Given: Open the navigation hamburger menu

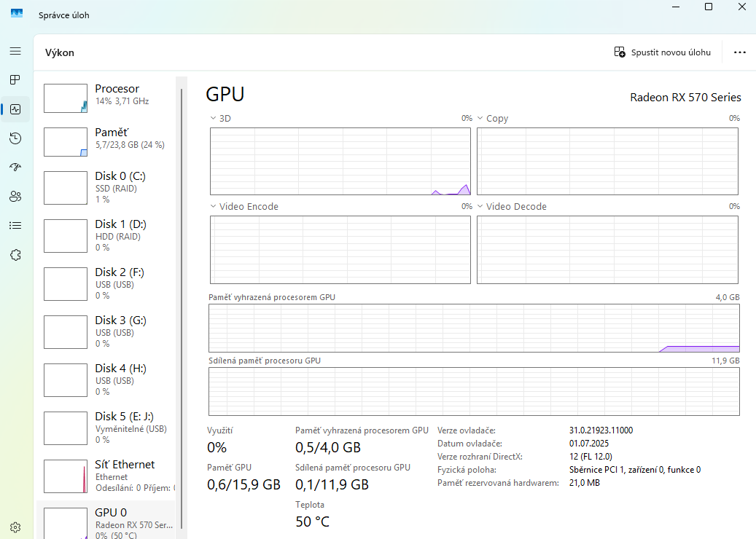Looking at the screenshot, I should click(x=15, y=51).
